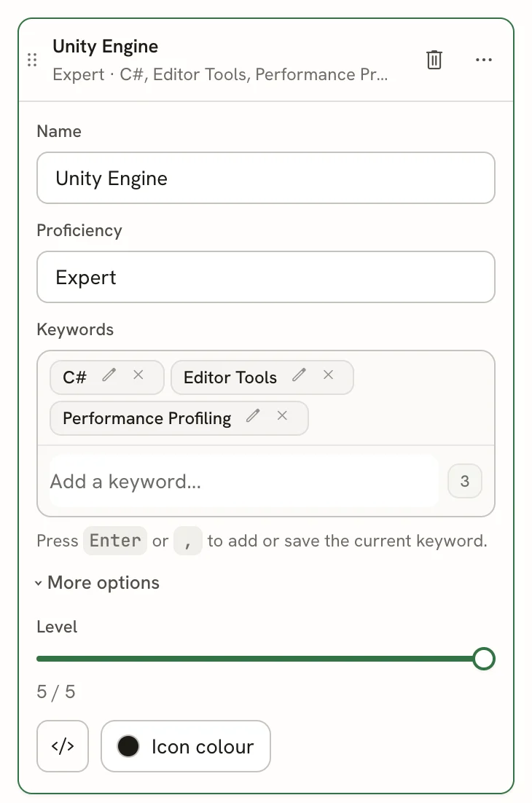Collapse the More options section
Viewport: 532px width, 803px height.
tap(97, 583)
